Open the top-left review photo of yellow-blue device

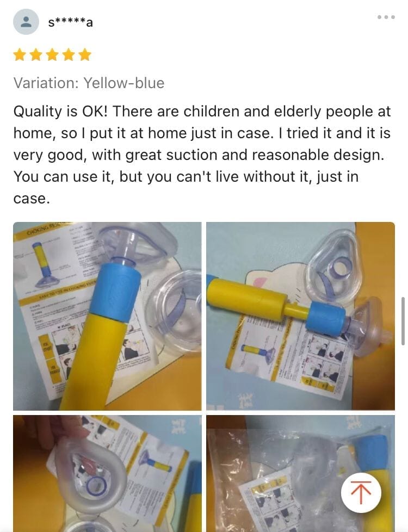107,316
